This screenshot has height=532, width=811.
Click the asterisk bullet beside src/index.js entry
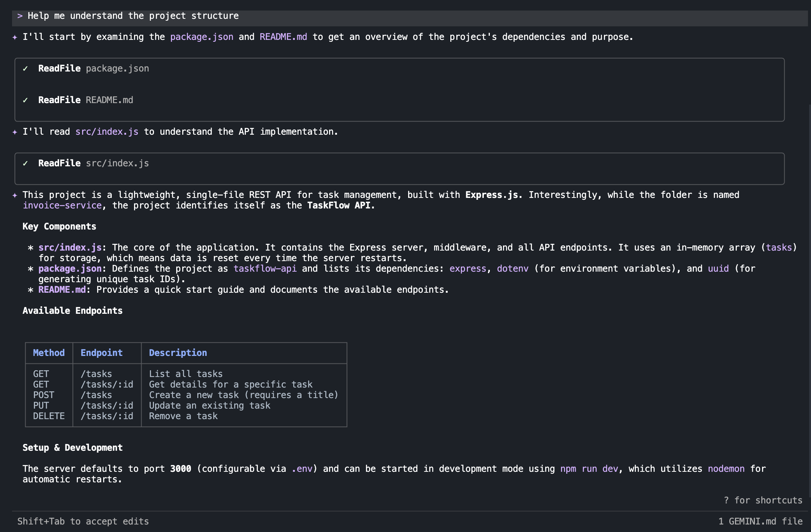pyautogui.click(x=31, y=248)
